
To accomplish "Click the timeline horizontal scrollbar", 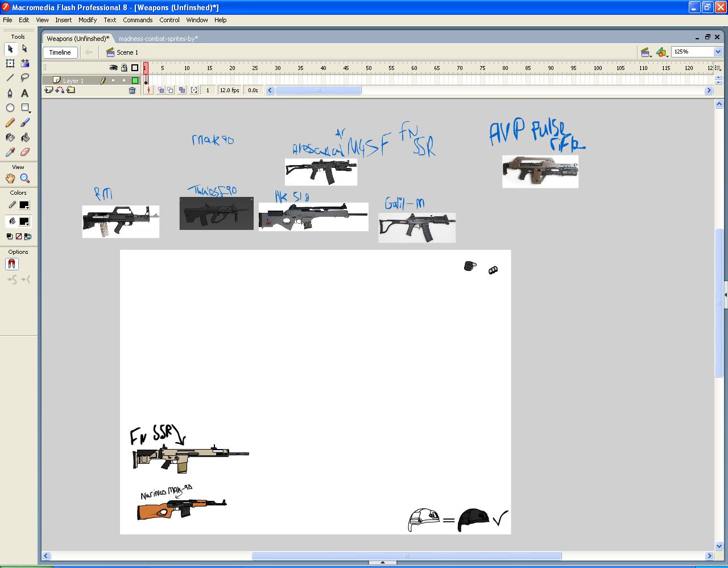I will point(318,90).
